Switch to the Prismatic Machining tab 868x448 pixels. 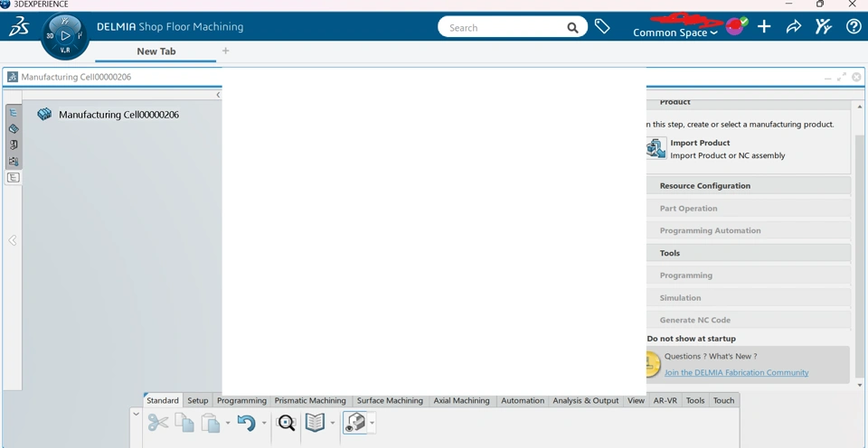point(310,400)
